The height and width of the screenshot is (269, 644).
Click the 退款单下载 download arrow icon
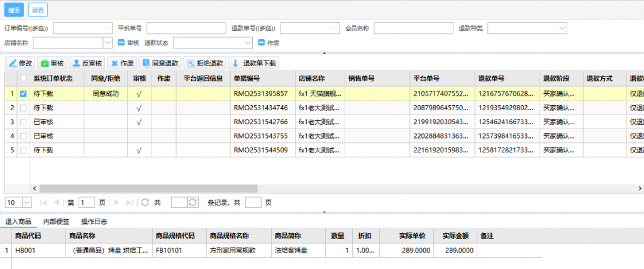click(x=236, y=63)
